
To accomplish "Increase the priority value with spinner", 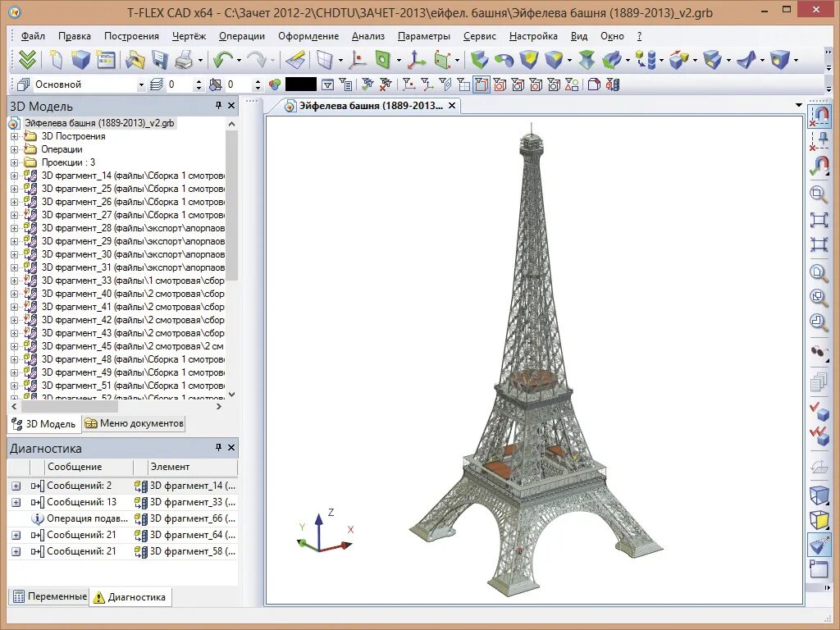I will pyautogui.click(x=258, y=81).
